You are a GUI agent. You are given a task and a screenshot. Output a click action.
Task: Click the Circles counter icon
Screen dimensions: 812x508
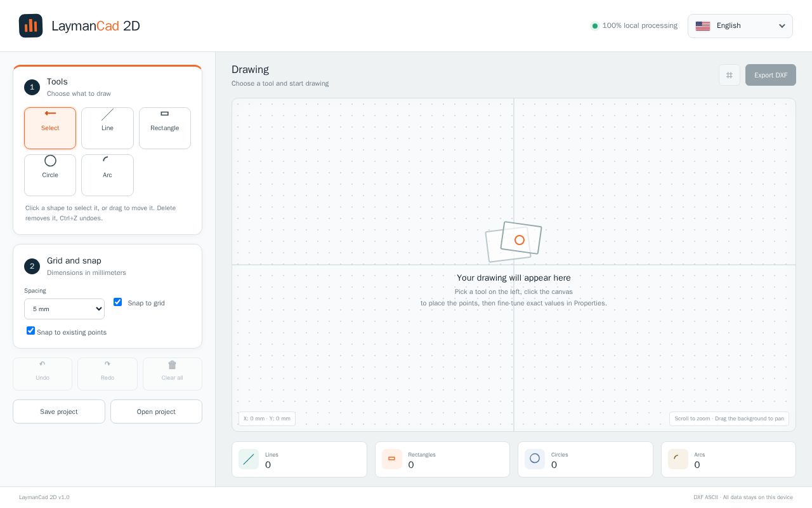tap(535, 459)
